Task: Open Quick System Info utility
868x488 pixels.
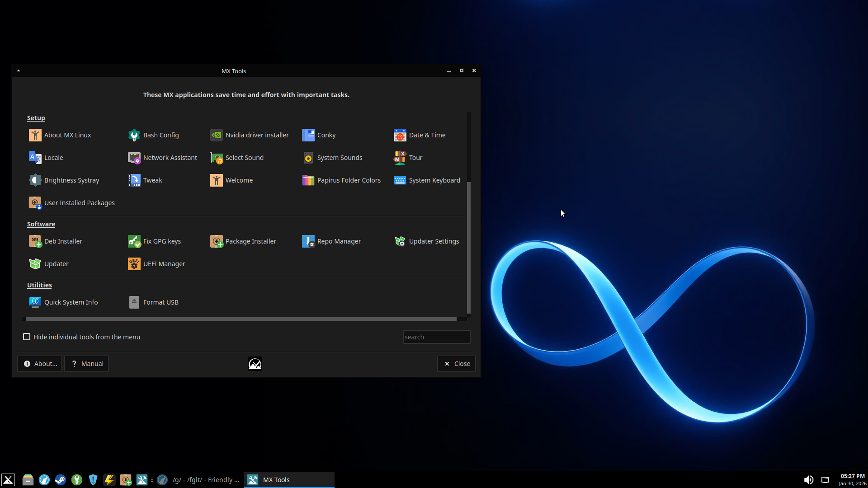Action: pos(35,302)
